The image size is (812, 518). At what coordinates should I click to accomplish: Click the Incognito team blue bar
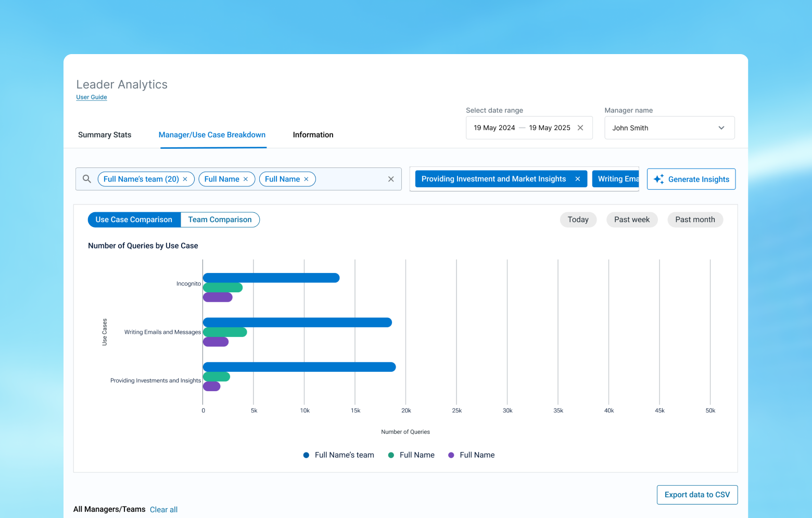coord(271,278)
